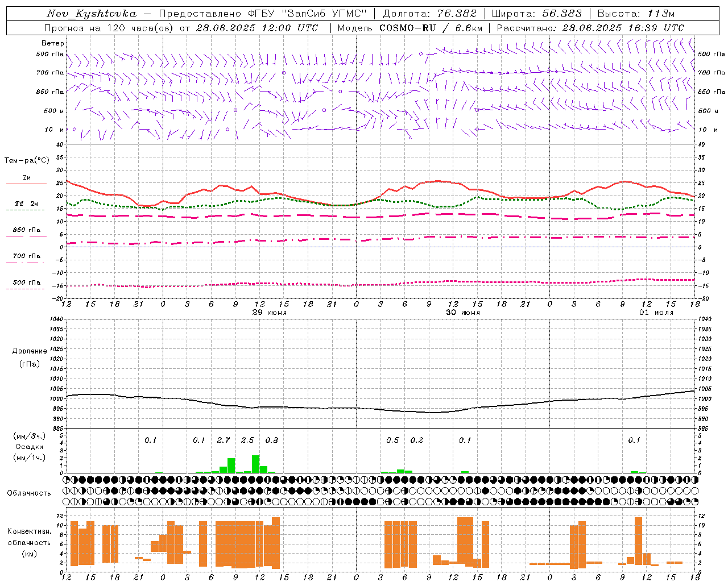The height and width of the screenshot is (582, 728).
Task: Click the Осадки precipitation panel label
Action: [29, 447]
